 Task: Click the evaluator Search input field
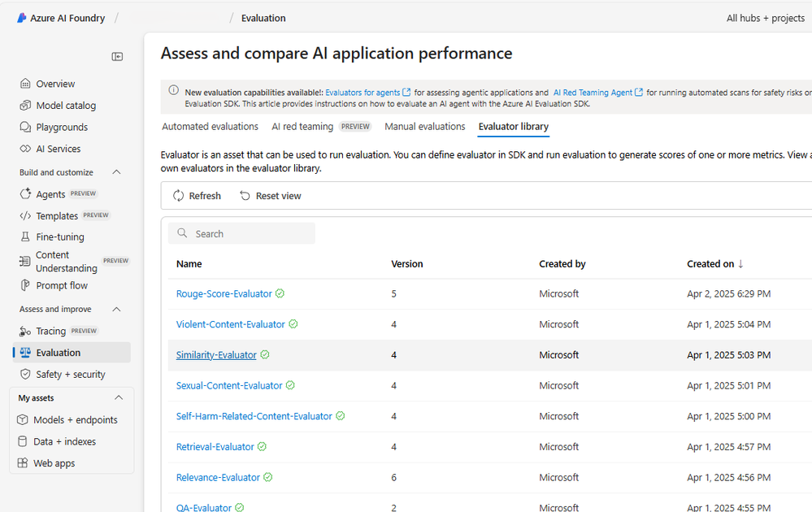242,233
